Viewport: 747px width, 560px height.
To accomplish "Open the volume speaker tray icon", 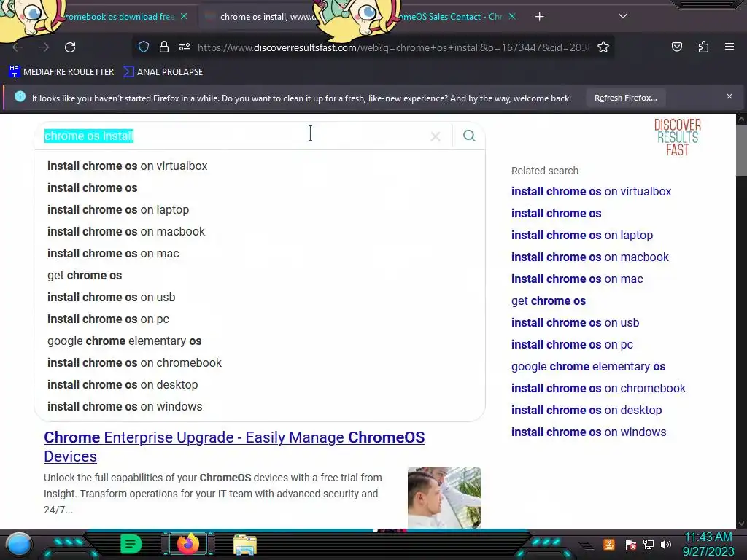I will tap(666, 545).
